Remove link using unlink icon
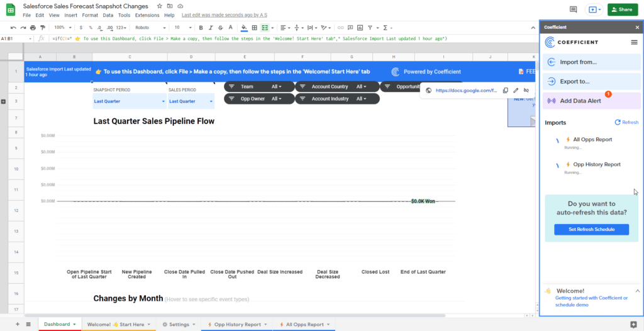 click(526, 91)
